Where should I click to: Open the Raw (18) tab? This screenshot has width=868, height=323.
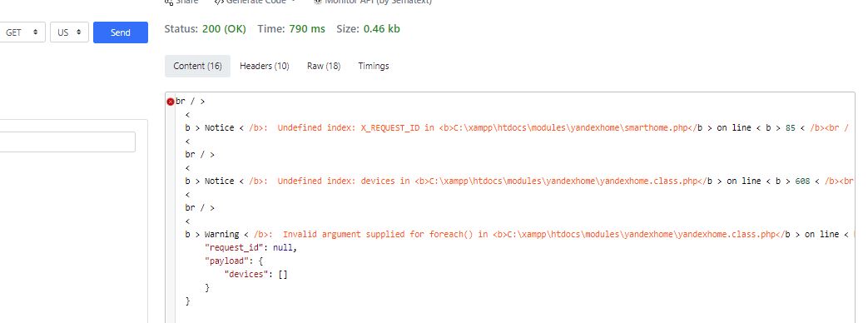pos(324,66)
